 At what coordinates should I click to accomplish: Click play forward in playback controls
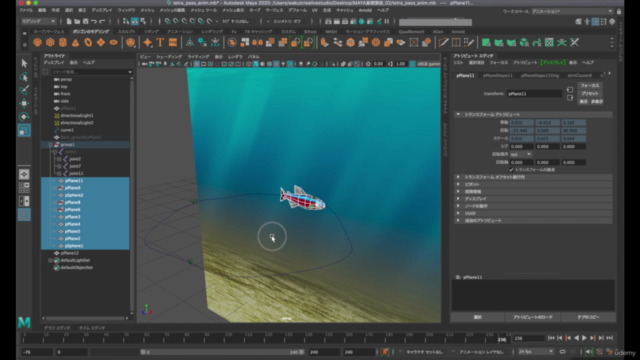pyautogui.click(x=584, y=338)
